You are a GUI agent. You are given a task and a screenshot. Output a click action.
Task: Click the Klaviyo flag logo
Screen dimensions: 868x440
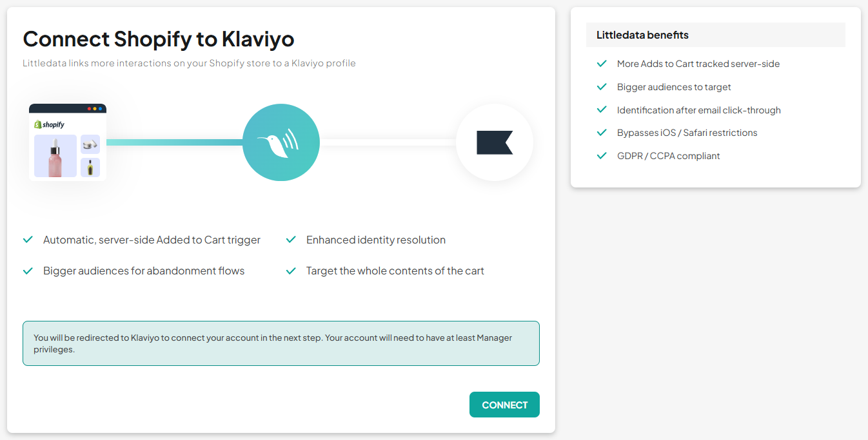[x=495, y=142]
